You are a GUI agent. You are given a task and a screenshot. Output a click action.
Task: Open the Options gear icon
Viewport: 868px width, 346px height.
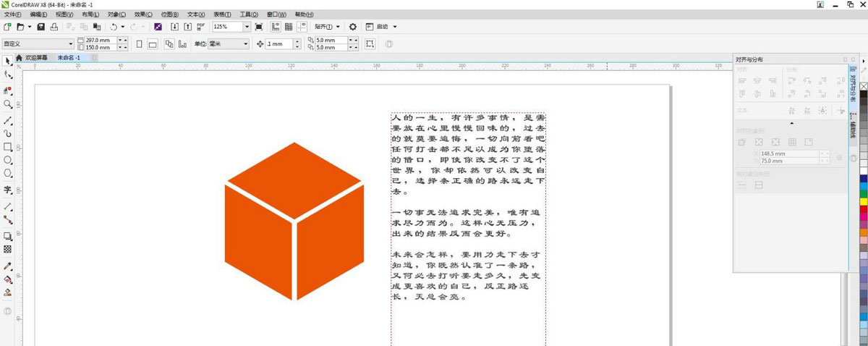(353, 27)
